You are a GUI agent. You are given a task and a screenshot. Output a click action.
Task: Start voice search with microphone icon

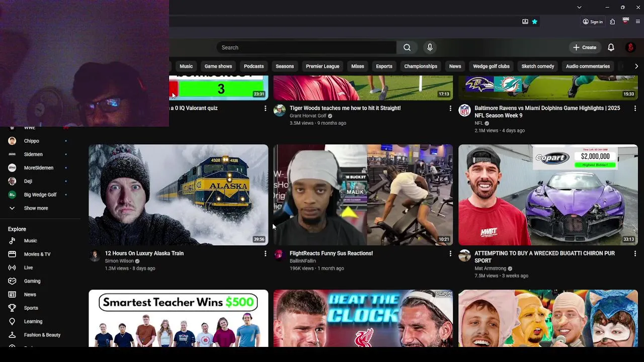430,47
